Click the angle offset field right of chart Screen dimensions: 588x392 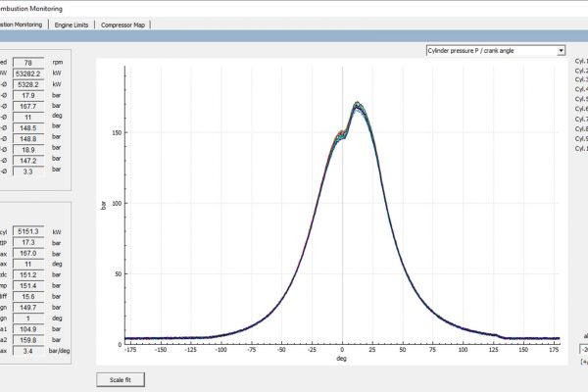coord(580,347)
